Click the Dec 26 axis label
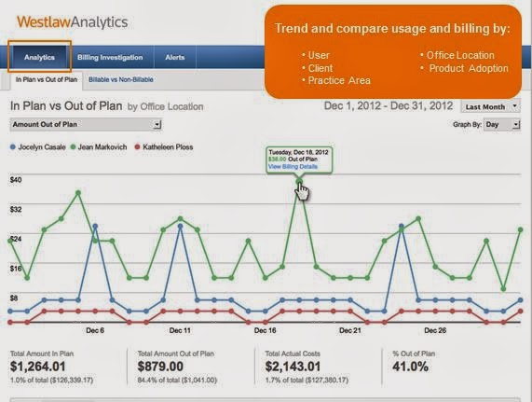532x402 pixels. [435, 330]
